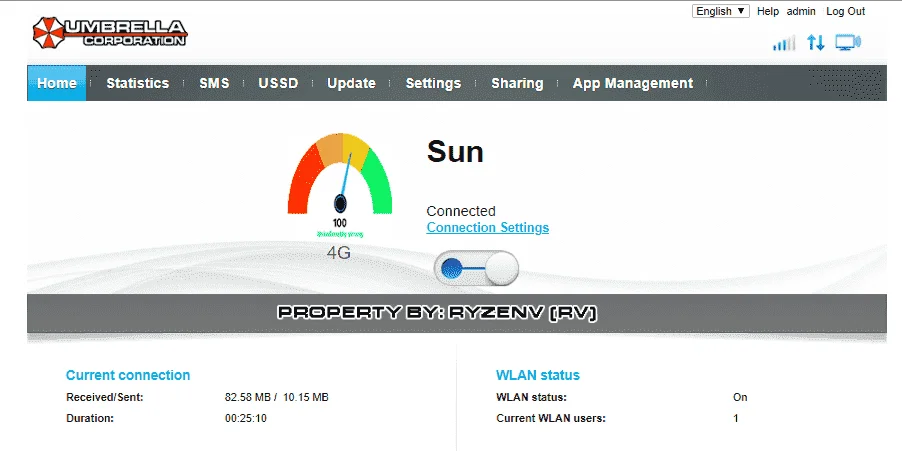Check the signal strength bars icon
Image resolution: width=902 pixels, height=451 pixels.
pos(784,43)
